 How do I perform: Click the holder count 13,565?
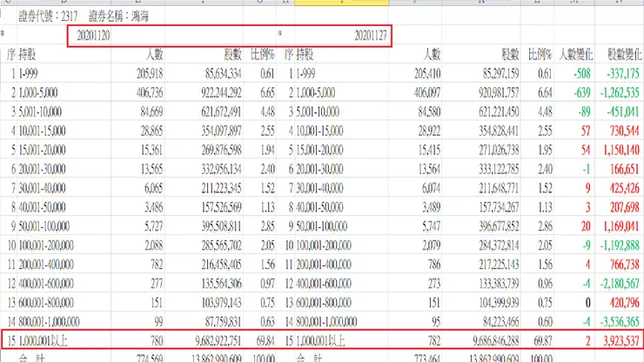152,170
